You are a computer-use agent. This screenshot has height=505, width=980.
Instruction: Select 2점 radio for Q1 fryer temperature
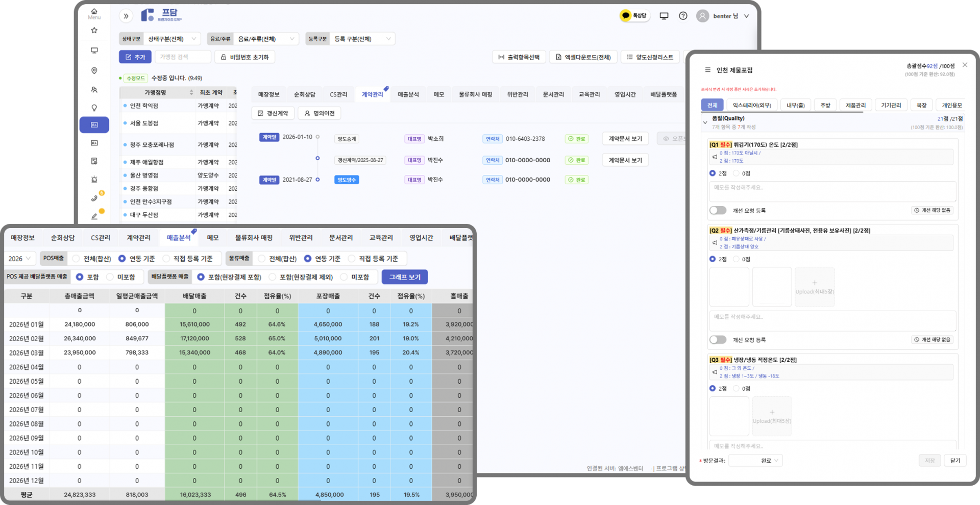pos(713,173)
